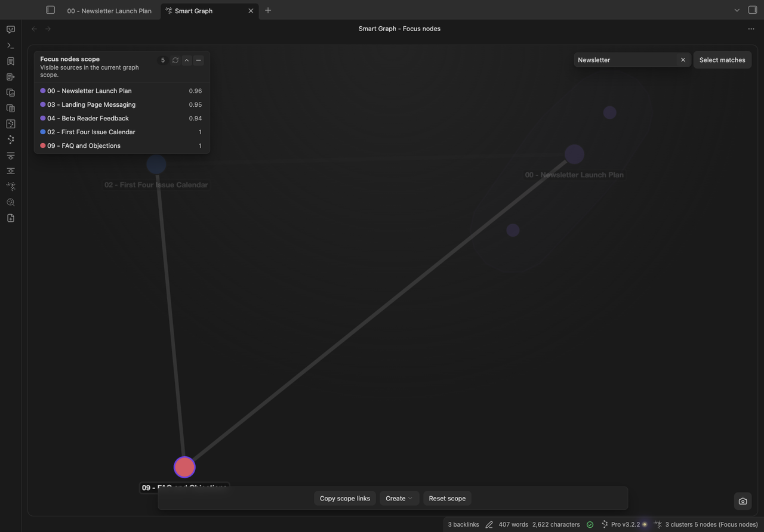
Task: Click the red FAQ and Objections graph node
Action: tap(184, 468)
